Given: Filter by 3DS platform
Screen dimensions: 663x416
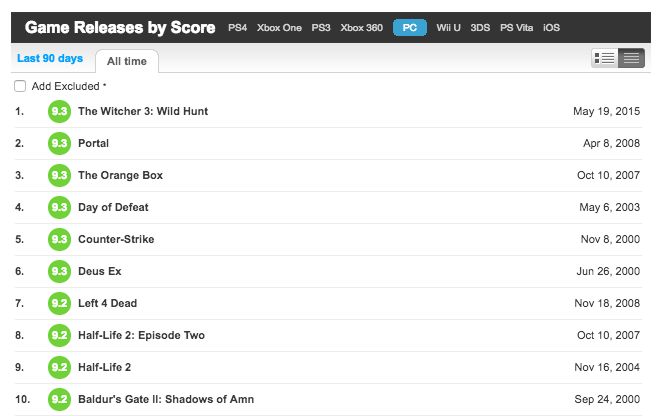Looking at the screenshot, I should (480, 28).
